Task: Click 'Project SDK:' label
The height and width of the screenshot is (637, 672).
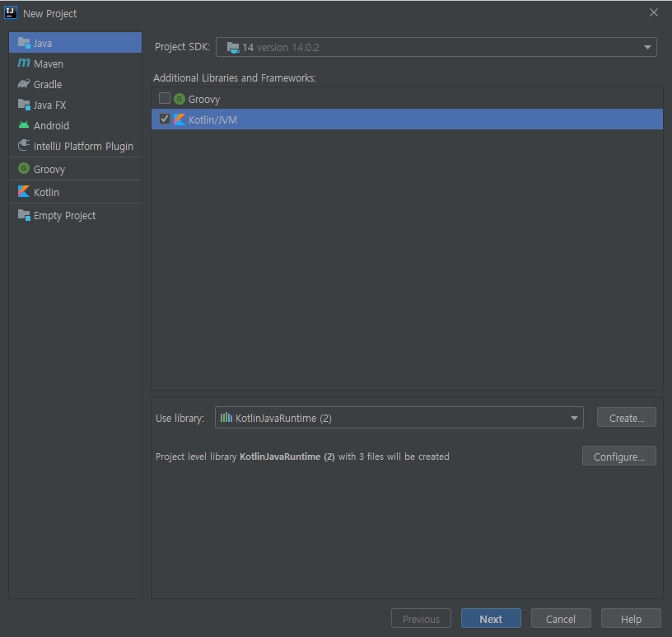Action: point(182,47)
